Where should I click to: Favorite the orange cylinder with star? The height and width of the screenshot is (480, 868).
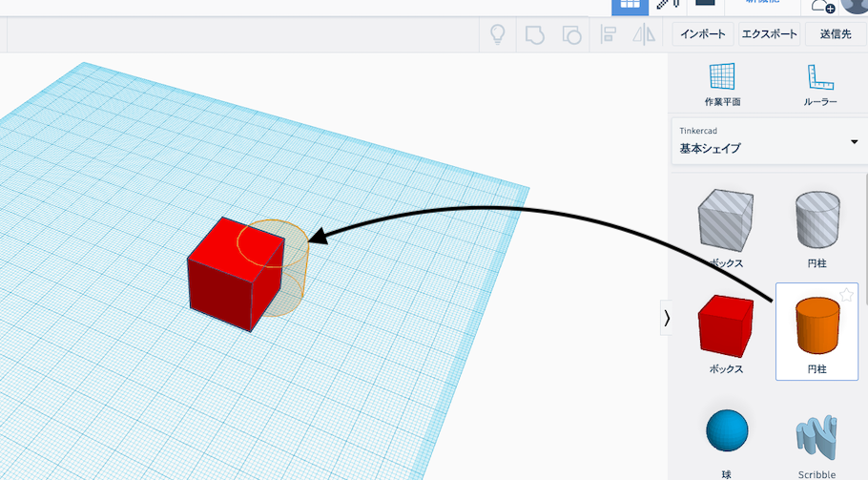(845, 296)
